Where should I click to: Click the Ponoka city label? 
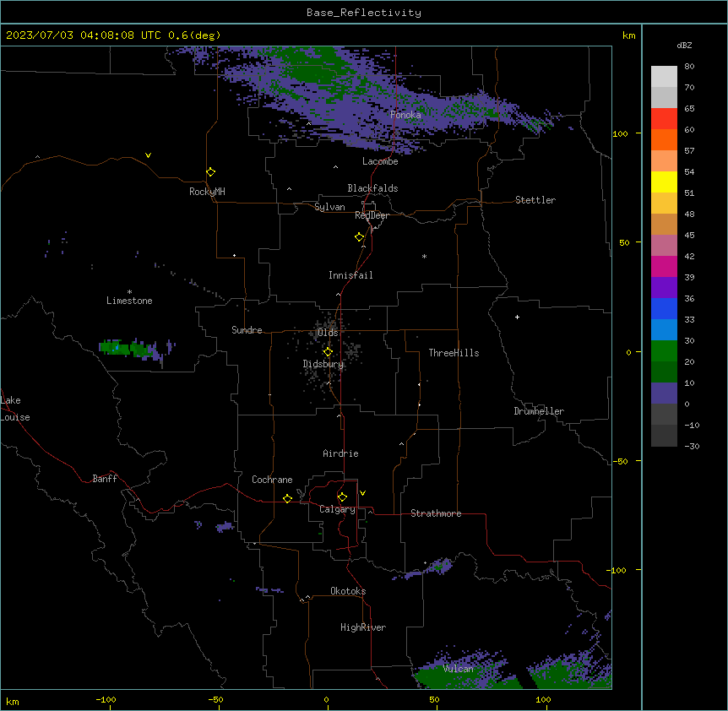click(405, 115)
